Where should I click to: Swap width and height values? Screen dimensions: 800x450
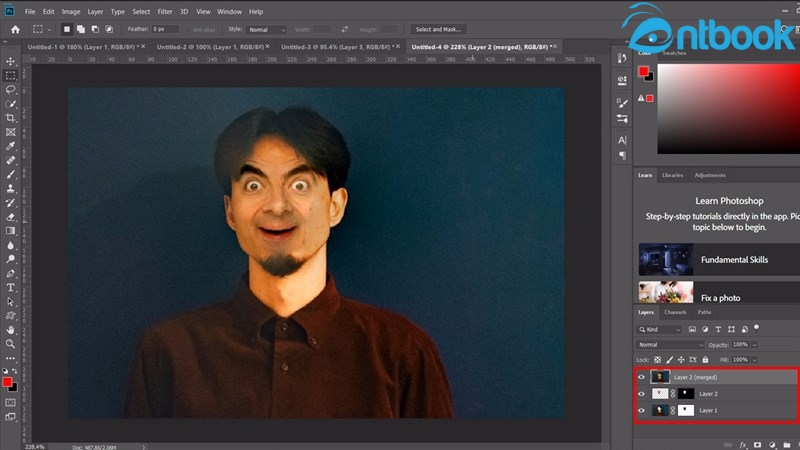point(345,30)
